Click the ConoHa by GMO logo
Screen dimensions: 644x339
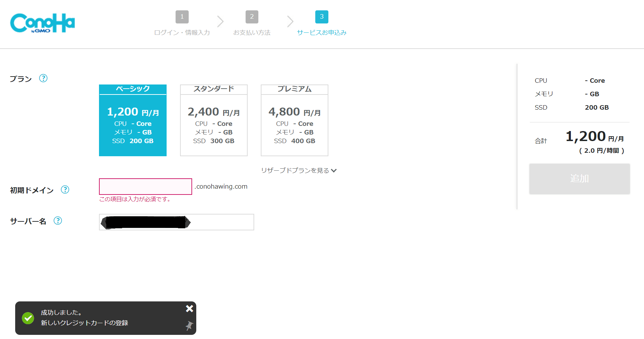point(42,23)
